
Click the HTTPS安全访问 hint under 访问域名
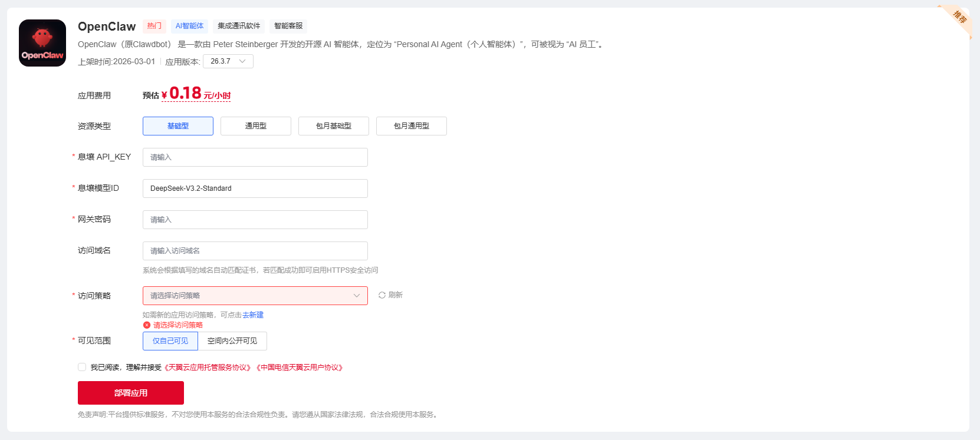(x=261, y=270)
